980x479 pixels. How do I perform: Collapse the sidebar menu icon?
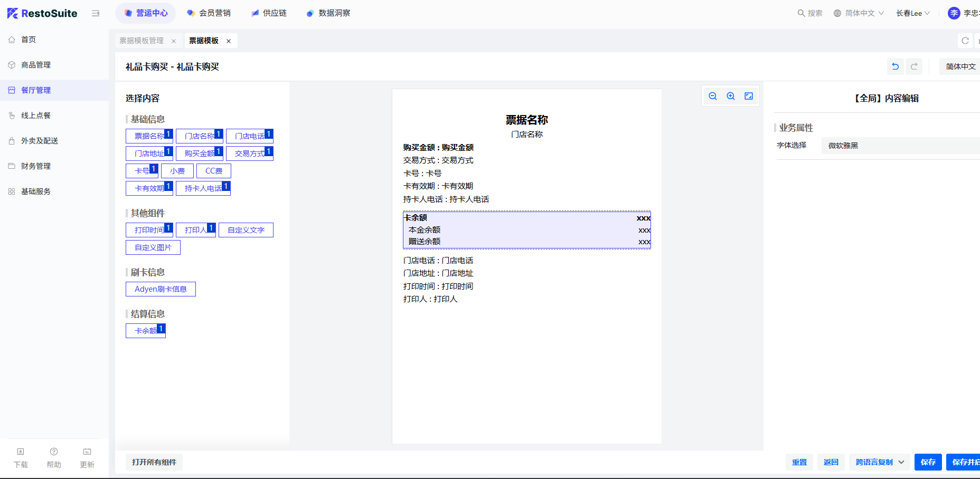(x=96, y=13)
